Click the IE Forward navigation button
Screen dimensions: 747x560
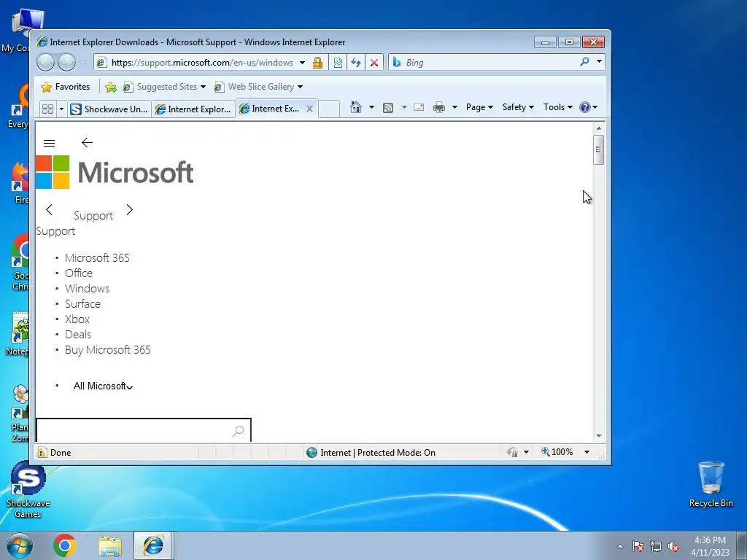[x=66, y=63]
